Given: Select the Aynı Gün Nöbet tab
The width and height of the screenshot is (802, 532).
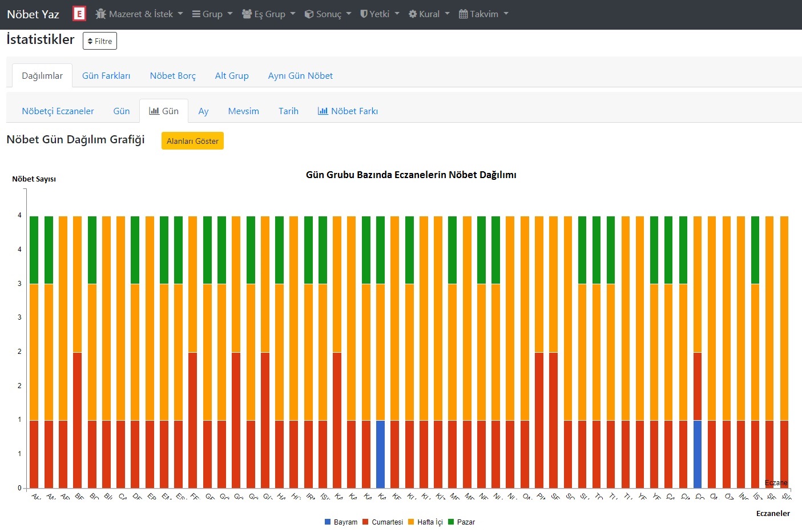Looking at the screenshot, I should pyautogui.click(x=300, y=75).
